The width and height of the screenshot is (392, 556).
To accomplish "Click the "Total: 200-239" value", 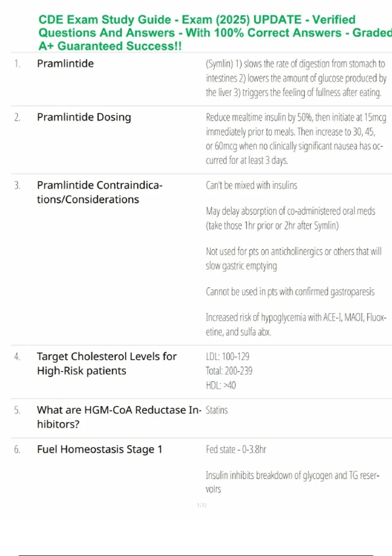I will [x=229, y=371].
